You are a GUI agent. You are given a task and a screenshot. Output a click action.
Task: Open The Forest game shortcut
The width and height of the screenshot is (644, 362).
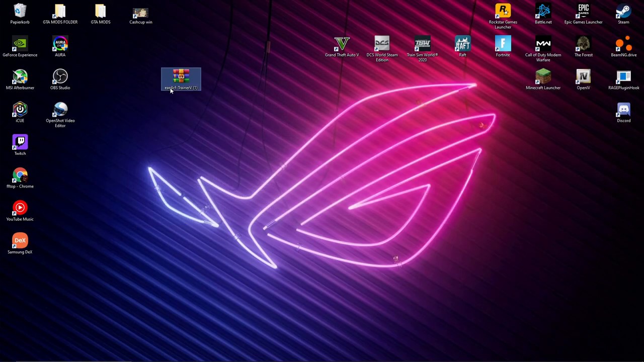[x=583, y=46]
